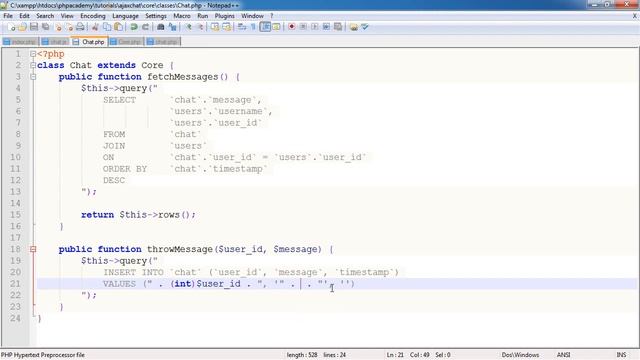Open the ? help menu
Image resolution: width=640 pixels, height=360 pixels.
pos(271,16)
